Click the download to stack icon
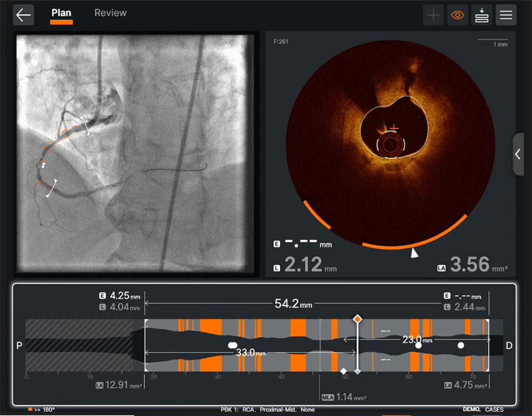Image resolution: width=532 pixels, height=416 pixels. [x=482, y=15]
